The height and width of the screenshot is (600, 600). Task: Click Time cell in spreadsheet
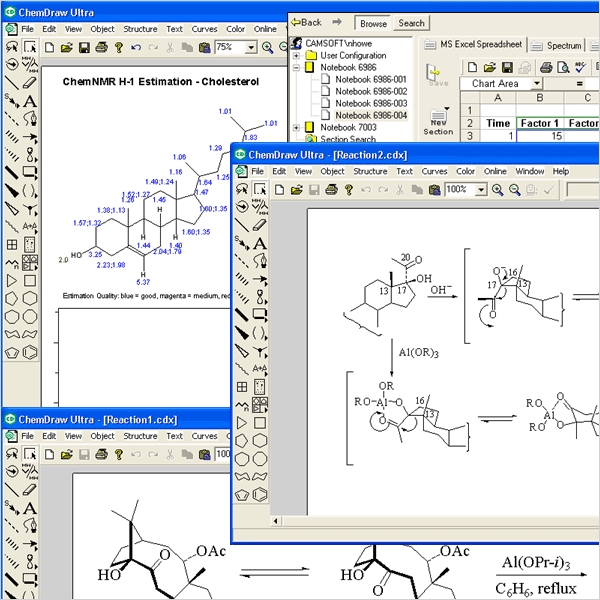[498, 123]
